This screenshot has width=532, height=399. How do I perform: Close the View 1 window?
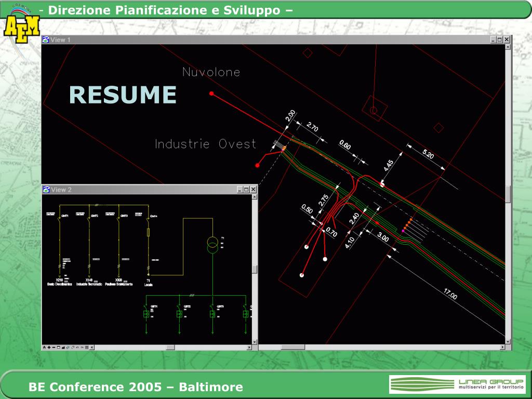507,39
